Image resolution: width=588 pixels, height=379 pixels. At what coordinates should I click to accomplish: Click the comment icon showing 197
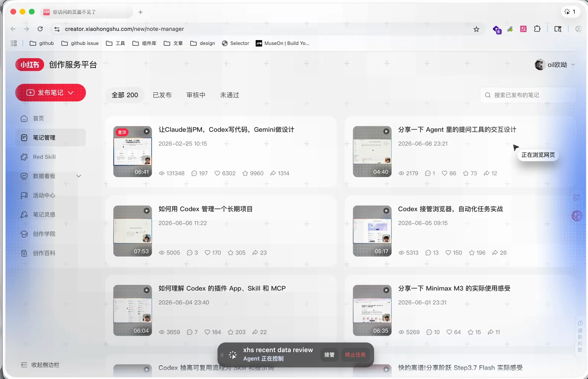click(x=194, y=173)
